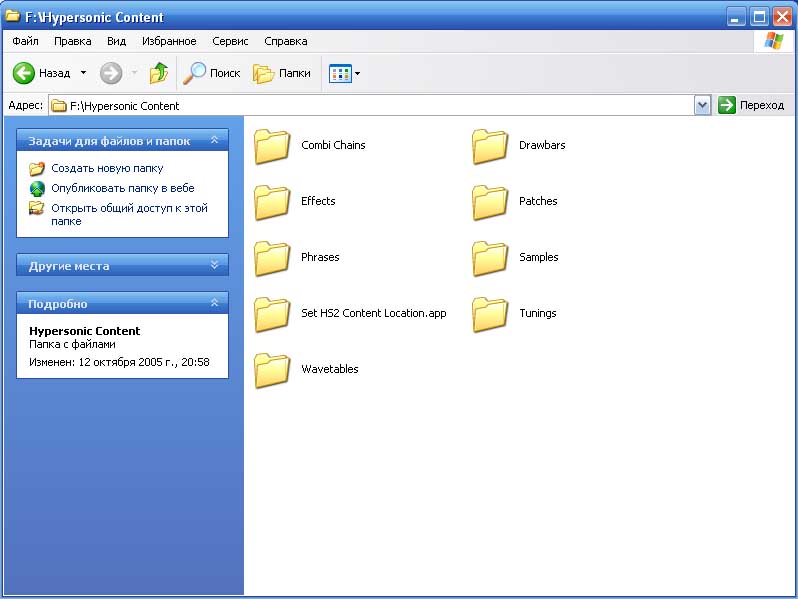Collapse the Подробно panel
The image size is (798, 599).
click(x=214, y=303)
